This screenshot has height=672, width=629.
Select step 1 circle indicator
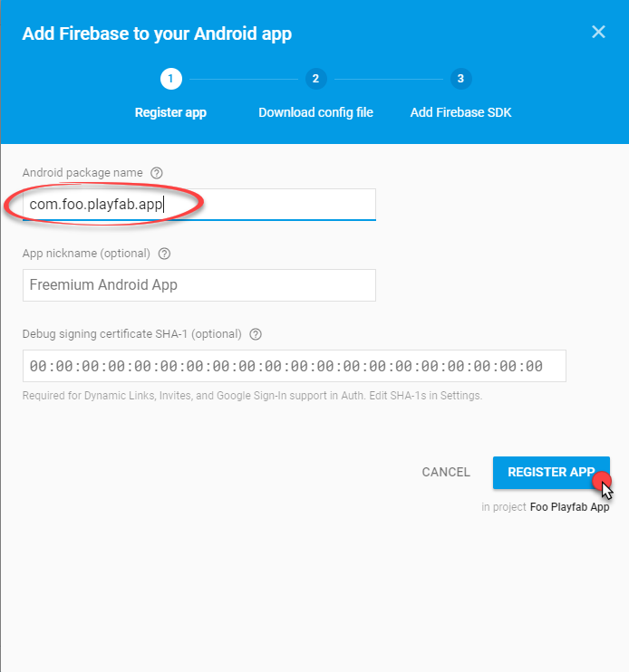tap(171, 79)
